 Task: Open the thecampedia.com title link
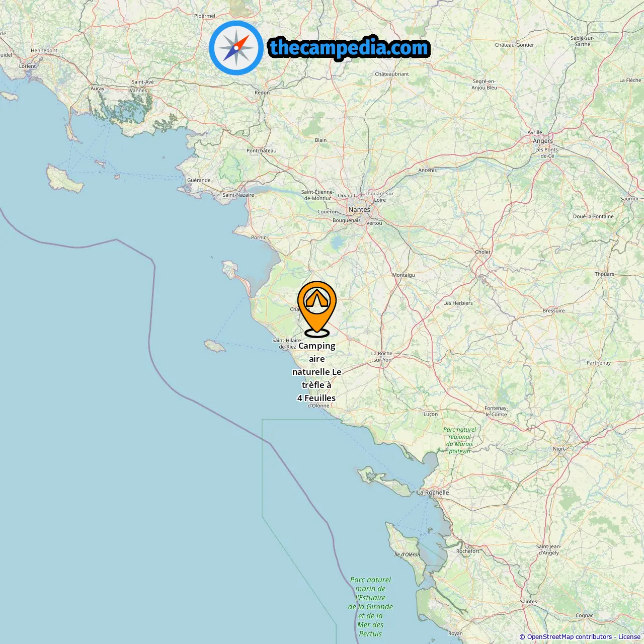349,48
